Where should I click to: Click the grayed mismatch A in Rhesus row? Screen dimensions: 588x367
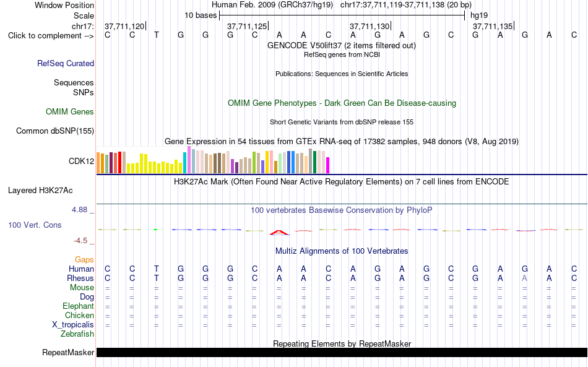point(525,278)
